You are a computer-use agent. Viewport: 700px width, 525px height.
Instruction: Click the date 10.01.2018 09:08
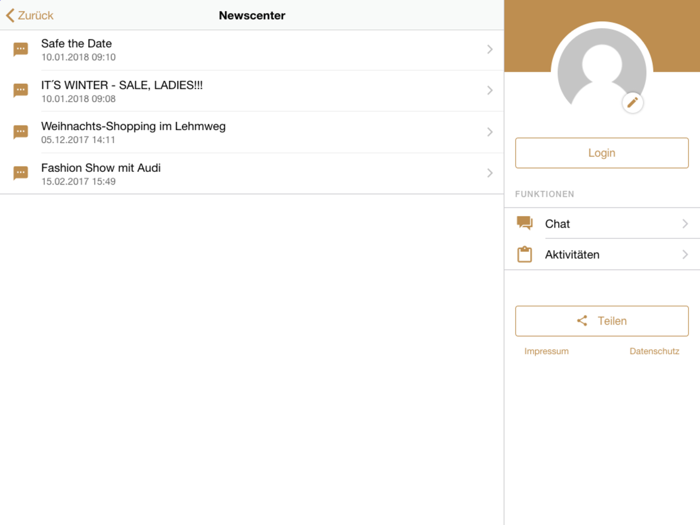(79, 99)
